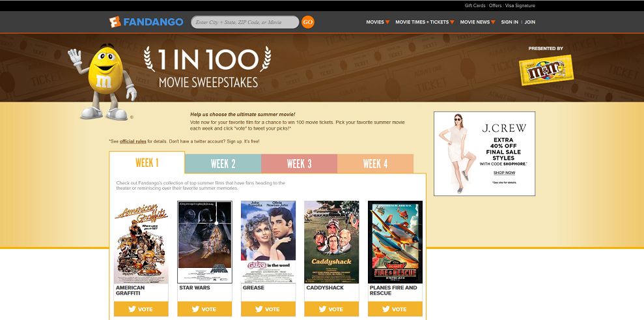Open the official rules link
This screenshot has height=320, width=644.
pyautogui.click(x=133, y=141)
